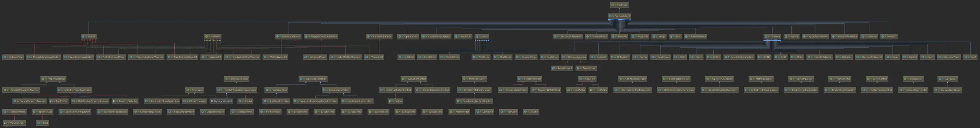Click the interface icon on the ValueRef node
Viewport: 980px width, 128px height.
(x=206, y=37)
